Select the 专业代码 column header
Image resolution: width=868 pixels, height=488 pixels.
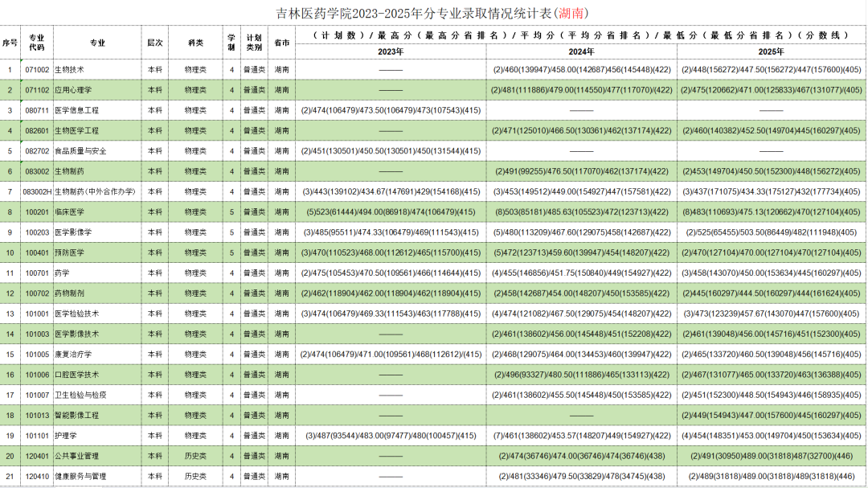click(36, 43)
